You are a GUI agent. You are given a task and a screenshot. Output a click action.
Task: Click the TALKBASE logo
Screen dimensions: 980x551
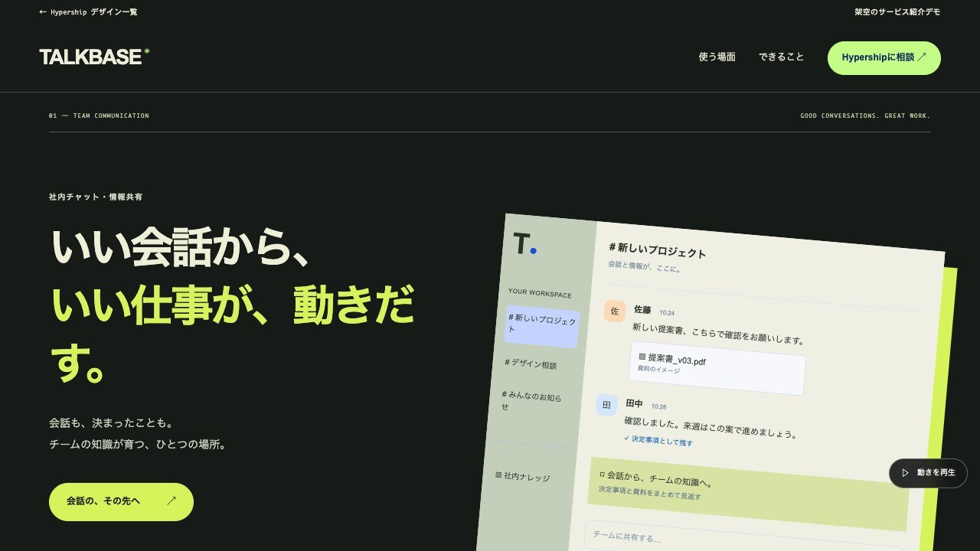(94, 57)
